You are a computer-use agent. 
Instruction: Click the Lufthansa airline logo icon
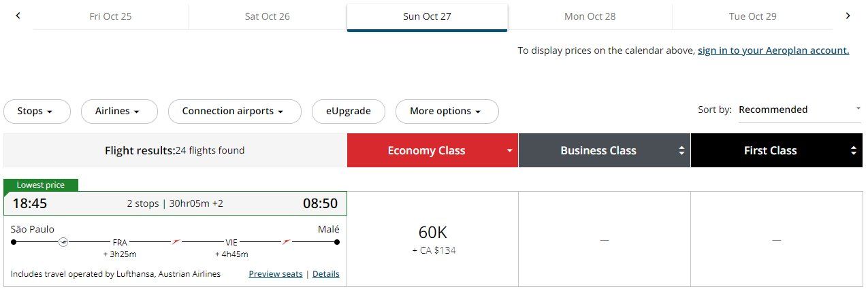63,241
